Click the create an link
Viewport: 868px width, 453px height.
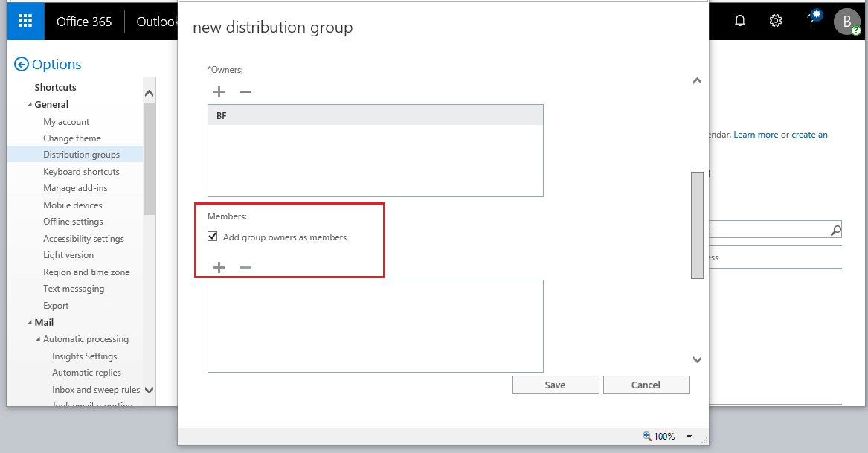pyautogui.click(x=809, y=135)
